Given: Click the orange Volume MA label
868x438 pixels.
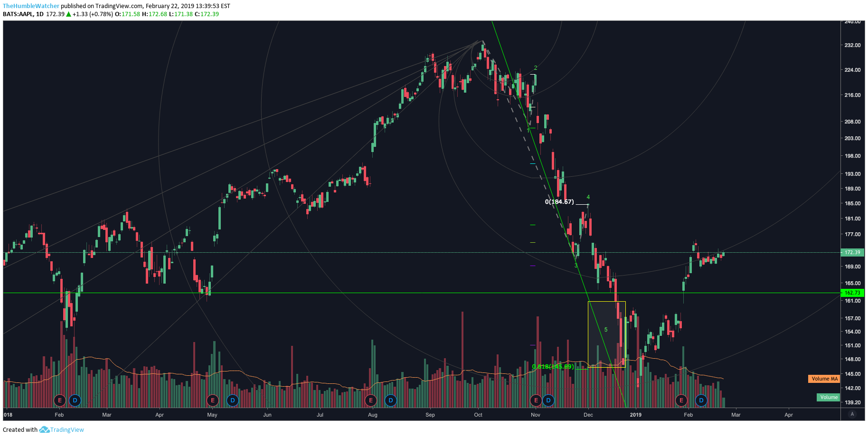Looking at the screenshot, I should [824, 379].
